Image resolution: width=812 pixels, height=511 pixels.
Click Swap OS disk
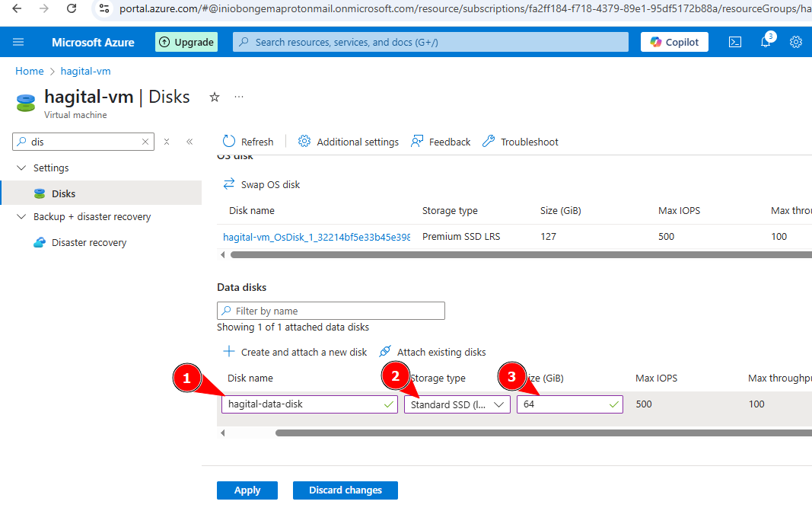point(262,184)
